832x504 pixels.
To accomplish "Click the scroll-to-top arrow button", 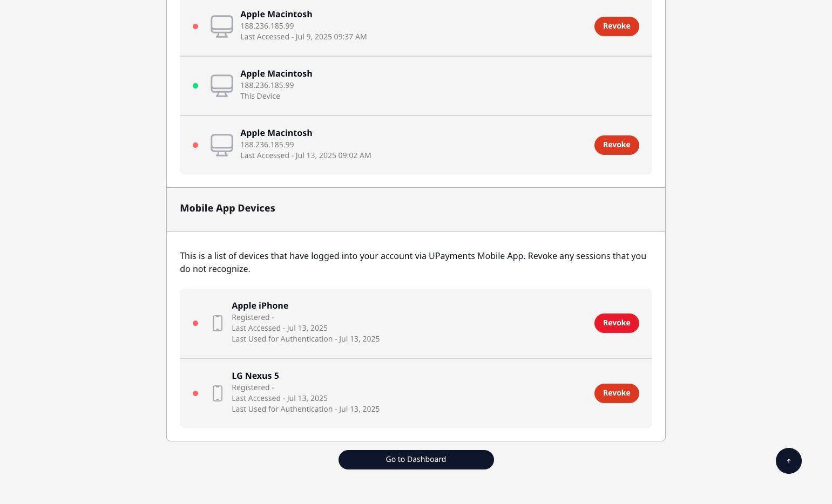I will click(788, 461).
